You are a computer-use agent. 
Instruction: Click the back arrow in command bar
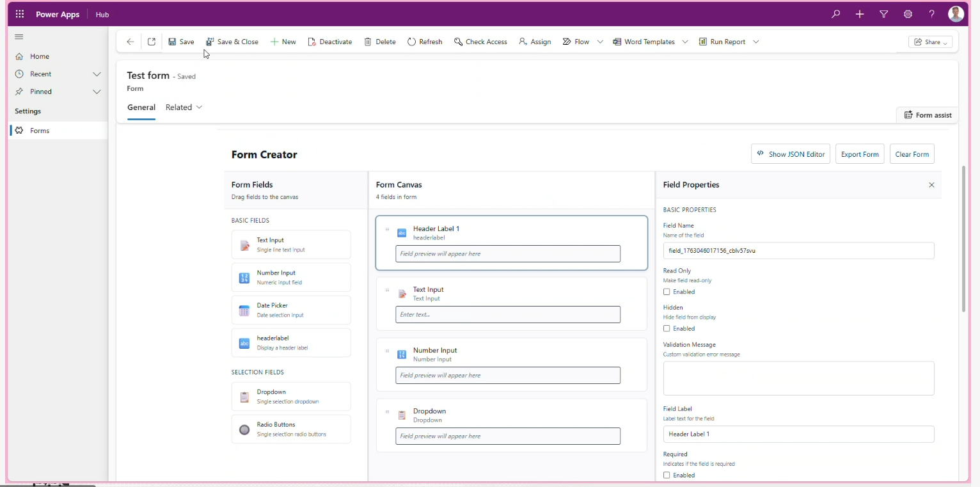coord(130,42)
